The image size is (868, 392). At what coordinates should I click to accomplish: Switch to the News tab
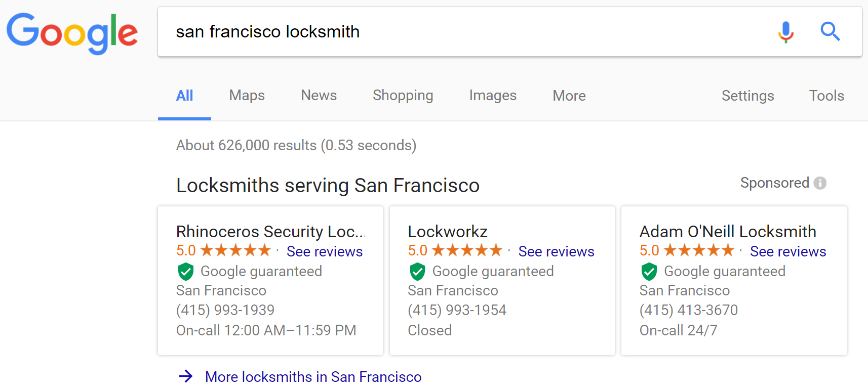(319, 96)
